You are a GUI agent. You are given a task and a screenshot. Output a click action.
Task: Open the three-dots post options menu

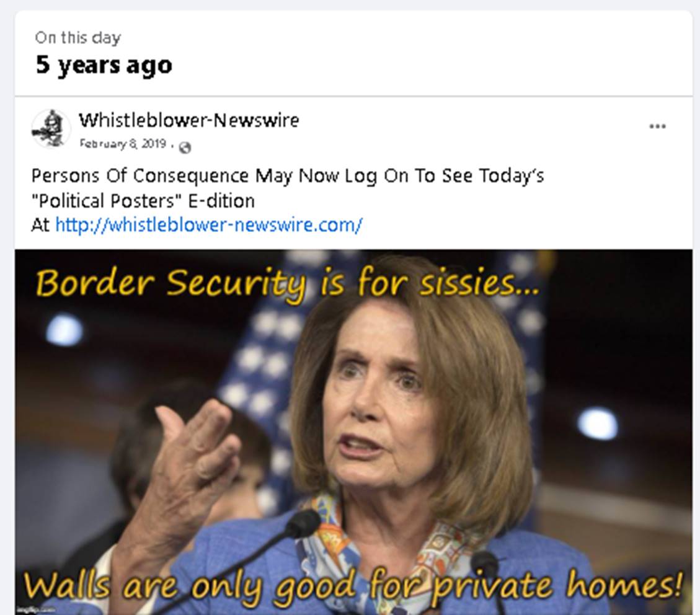657,126
